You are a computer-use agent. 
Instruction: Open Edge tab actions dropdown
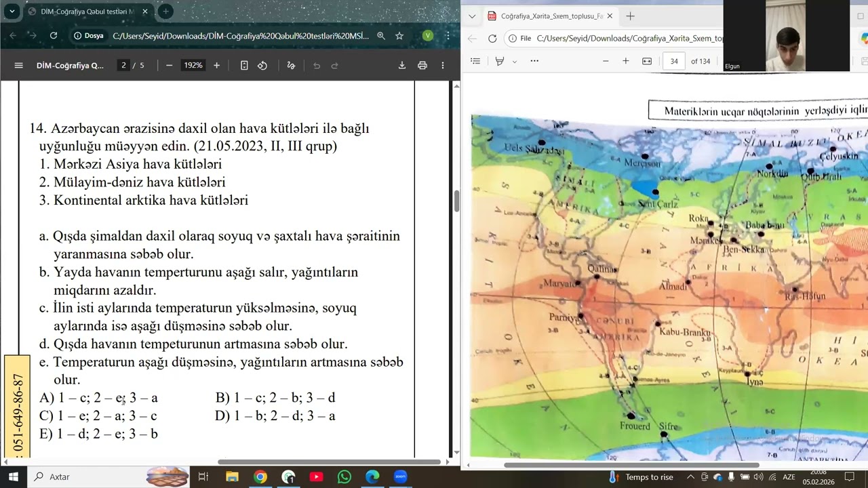[x=472, y=16]
